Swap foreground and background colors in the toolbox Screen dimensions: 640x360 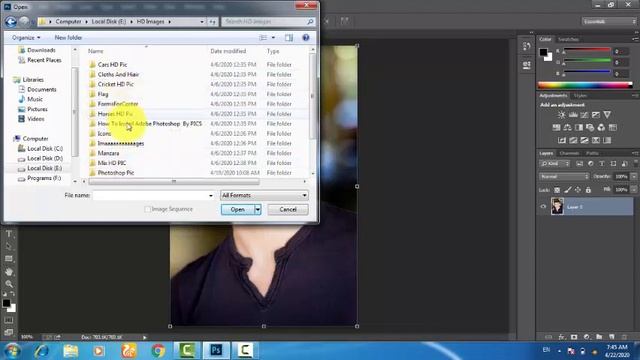[x=13, y=293]
